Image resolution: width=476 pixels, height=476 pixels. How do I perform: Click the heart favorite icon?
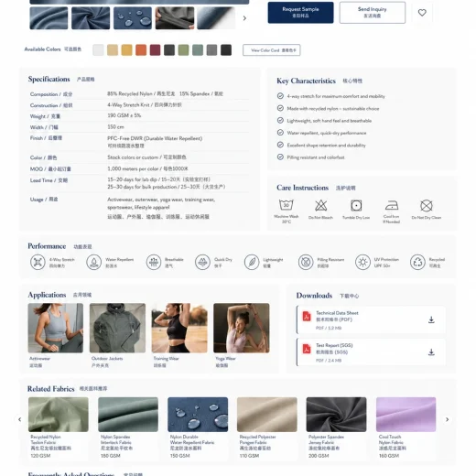422,13
